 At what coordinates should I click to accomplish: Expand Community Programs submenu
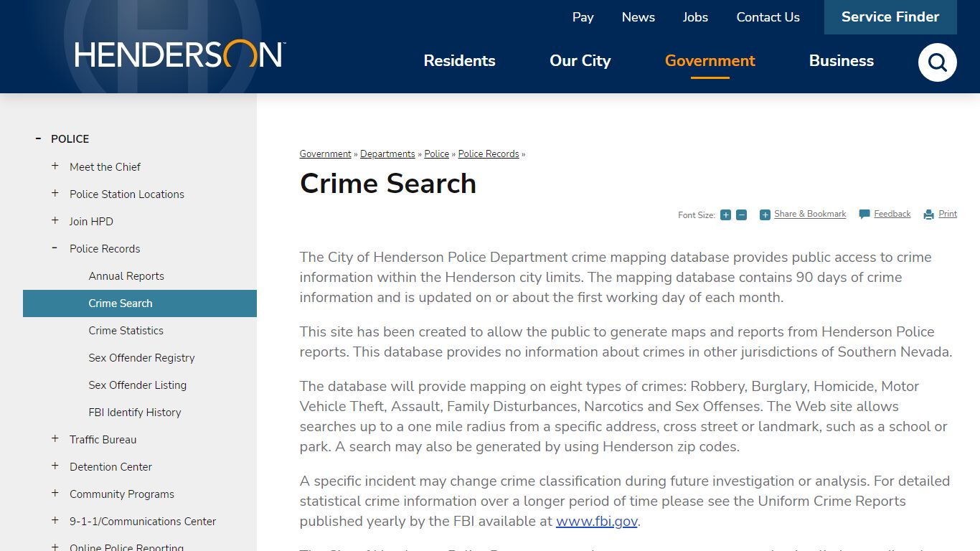pos(55,493)
